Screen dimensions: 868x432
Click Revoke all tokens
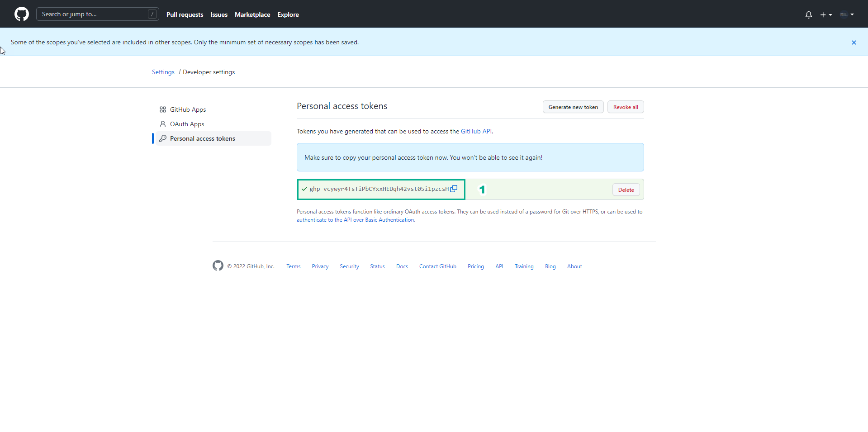click(x=626, y=107)
